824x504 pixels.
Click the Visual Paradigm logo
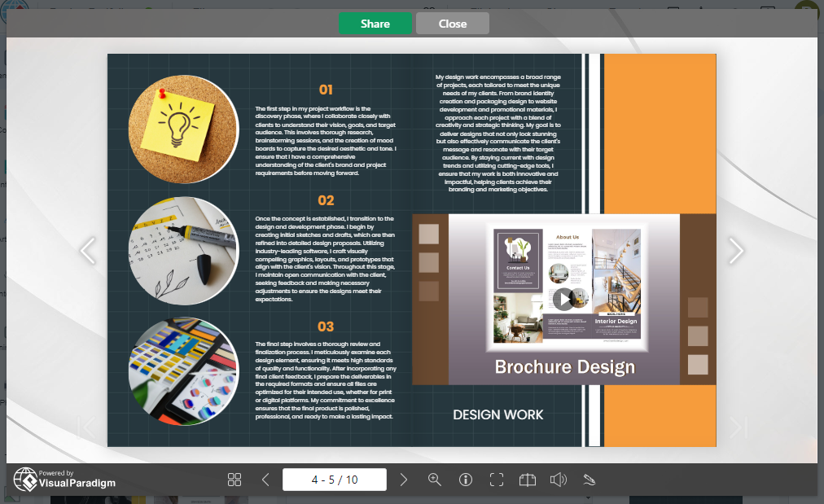point(65,479)
